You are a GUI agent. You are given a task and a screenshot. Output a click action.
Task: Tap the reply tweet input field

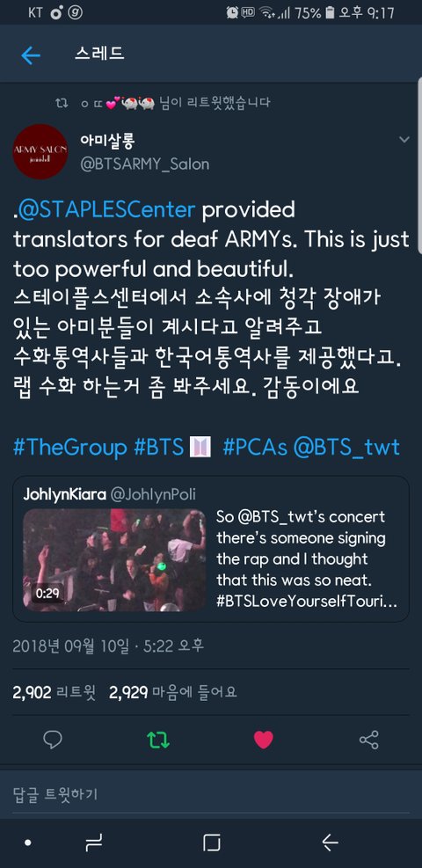click(211, 795)
